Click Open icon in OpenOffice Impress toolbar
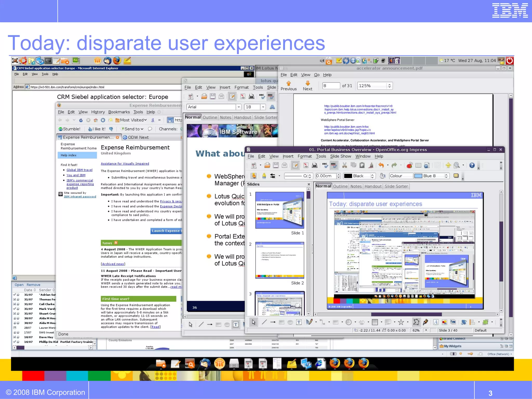The height and width of the screenshot is (399, 532). [267, 165]
